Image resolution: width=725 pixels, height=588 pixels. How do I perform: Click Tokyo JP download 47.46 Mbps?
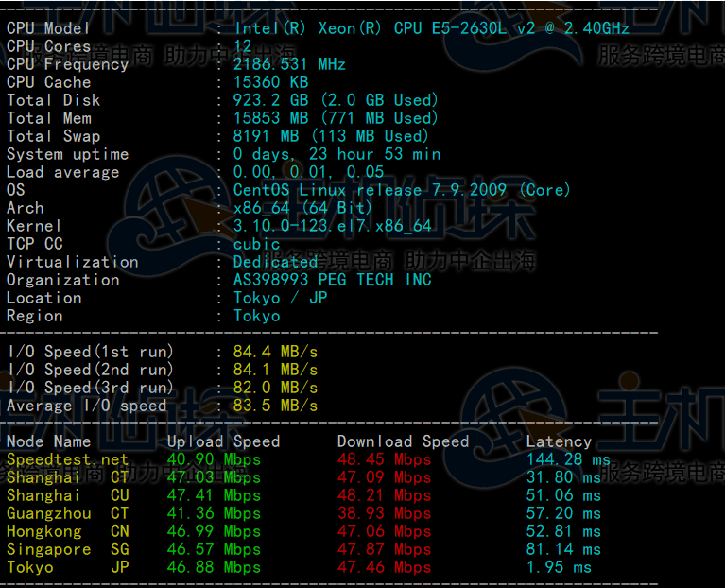[x=384, y=567]
